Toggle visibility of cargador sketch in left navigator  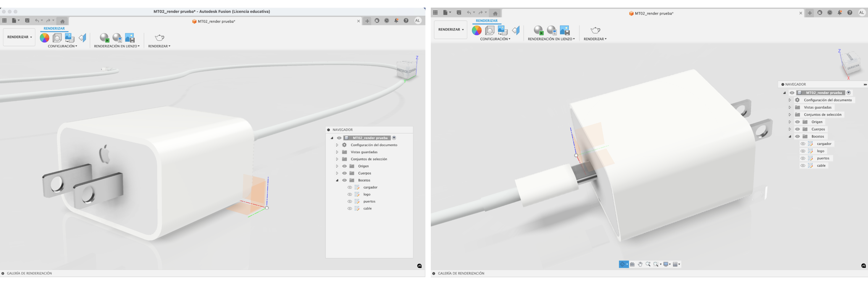click(x=349, y=188)
